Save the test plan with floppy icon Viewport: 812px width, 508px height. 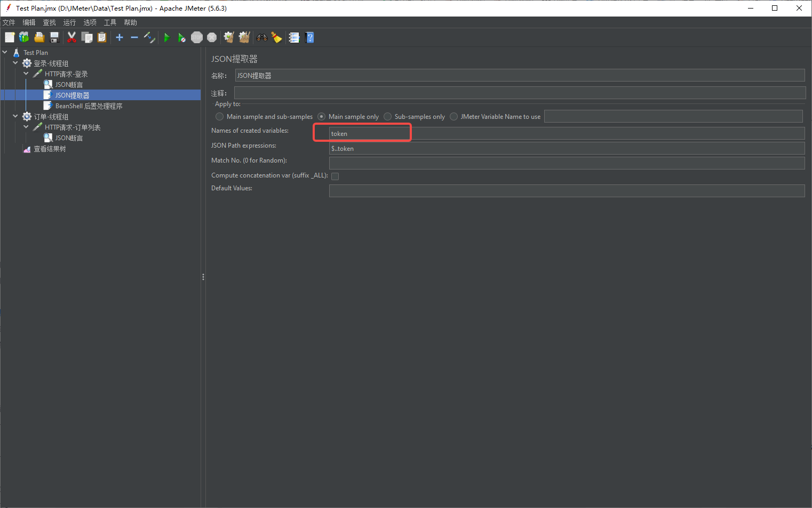coord(54,37)
